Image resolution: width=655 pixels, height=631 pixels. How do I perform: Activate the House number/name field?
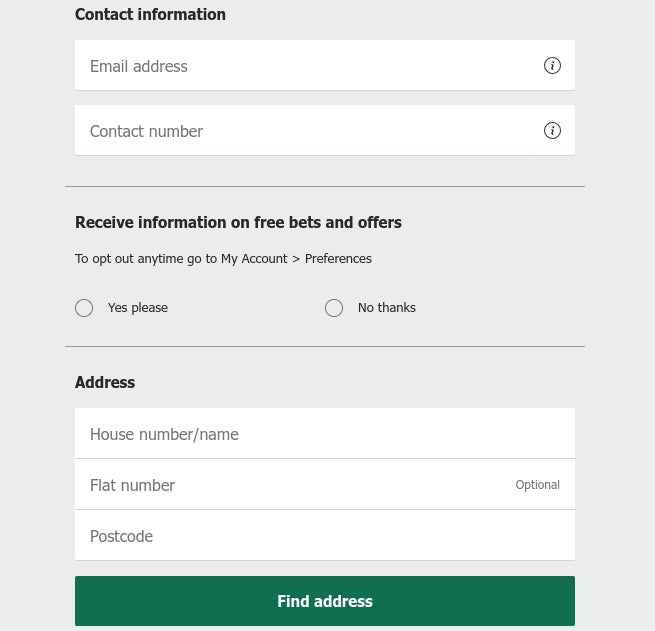[x=325, y=433]
